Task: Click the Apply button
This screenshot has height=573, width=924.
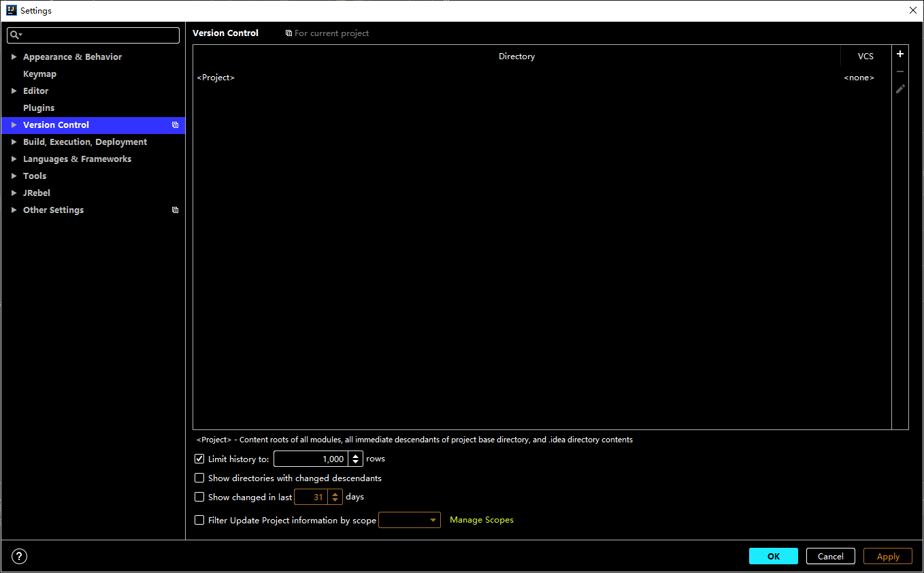Action: click(888, 556)
